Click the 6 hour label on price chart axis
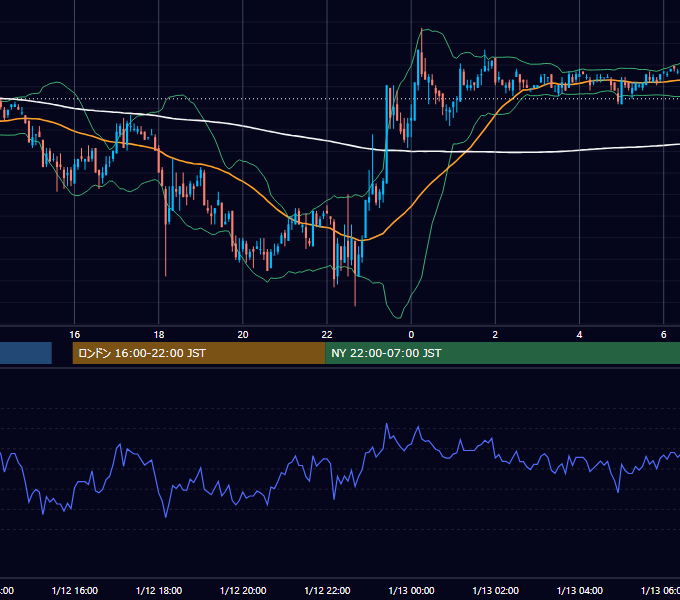The height and width of the screenshot is (600, 680). click(664, 334)
